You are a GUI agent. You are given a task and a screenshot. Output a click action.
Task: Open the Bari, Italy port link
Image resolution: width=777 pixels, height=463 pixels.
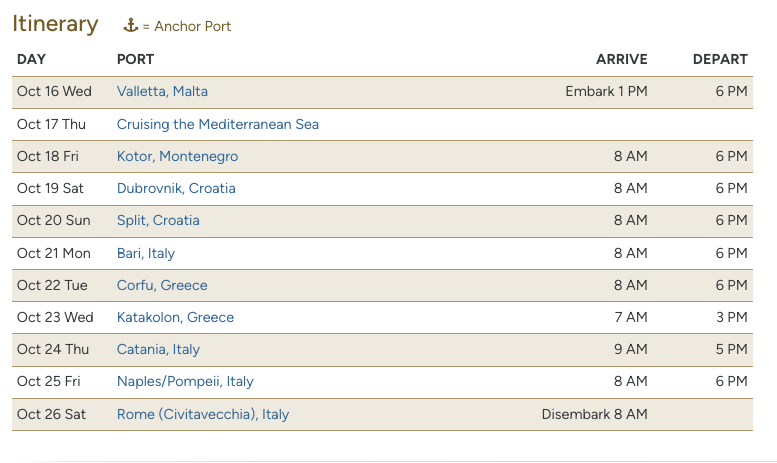pyautogui.click(x=146, y=253)
